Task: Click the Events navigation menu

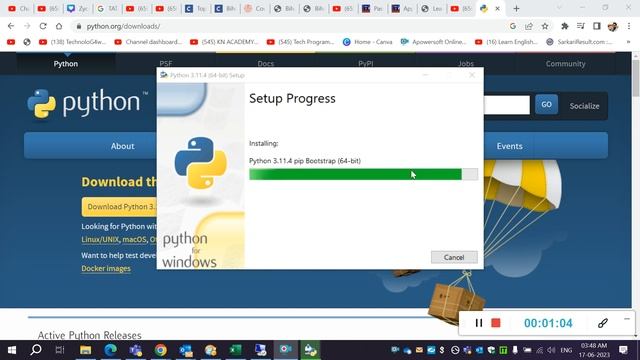Action: [x=509, y=146]
